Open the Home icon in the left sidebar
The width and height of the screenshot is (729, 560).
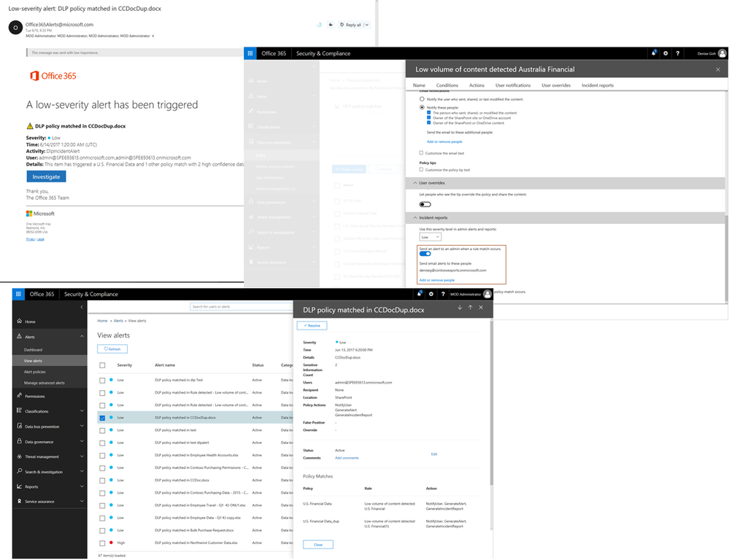point(20,321)
